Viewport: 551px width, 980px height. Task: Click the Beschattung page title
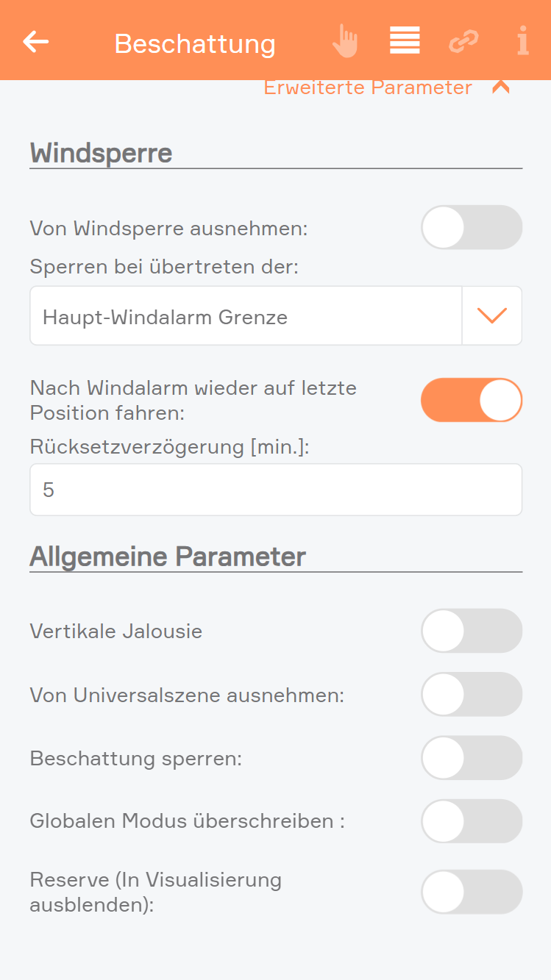[195, 43]
